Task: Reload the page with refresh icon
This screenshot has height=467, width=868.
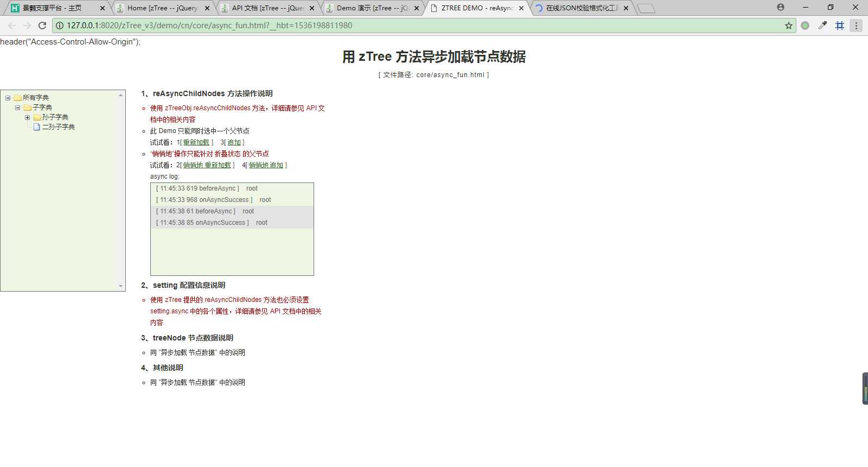Action: [42, 26]
